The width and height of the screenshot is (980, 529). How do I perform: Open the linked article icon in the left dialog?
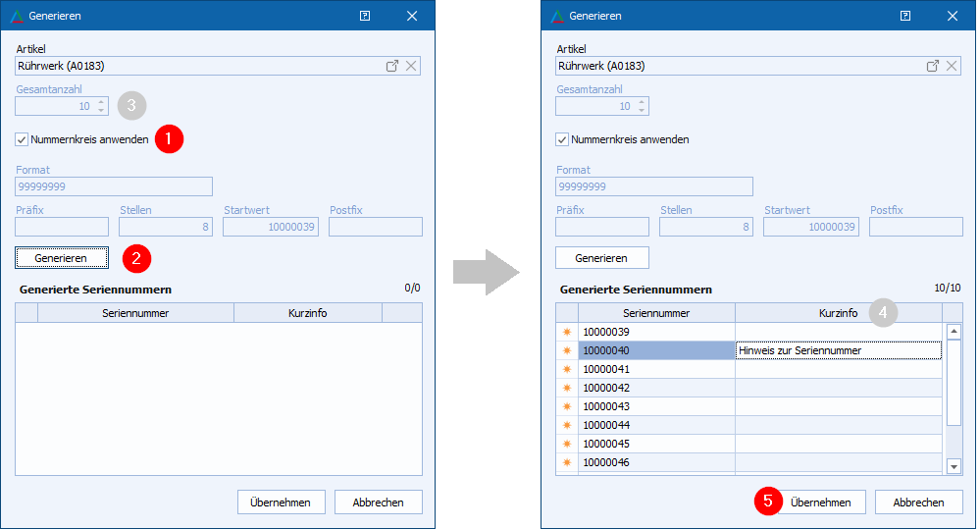[x=392, y=66]
